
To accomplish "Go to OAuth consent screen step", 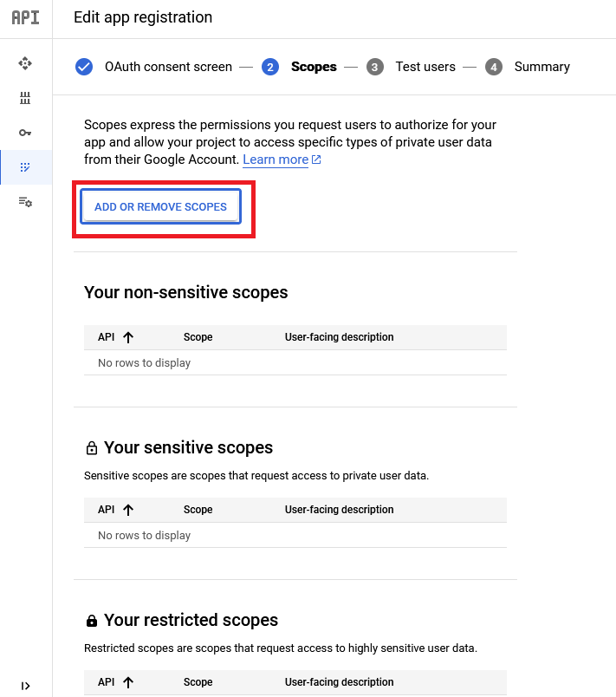I will 168,67.
